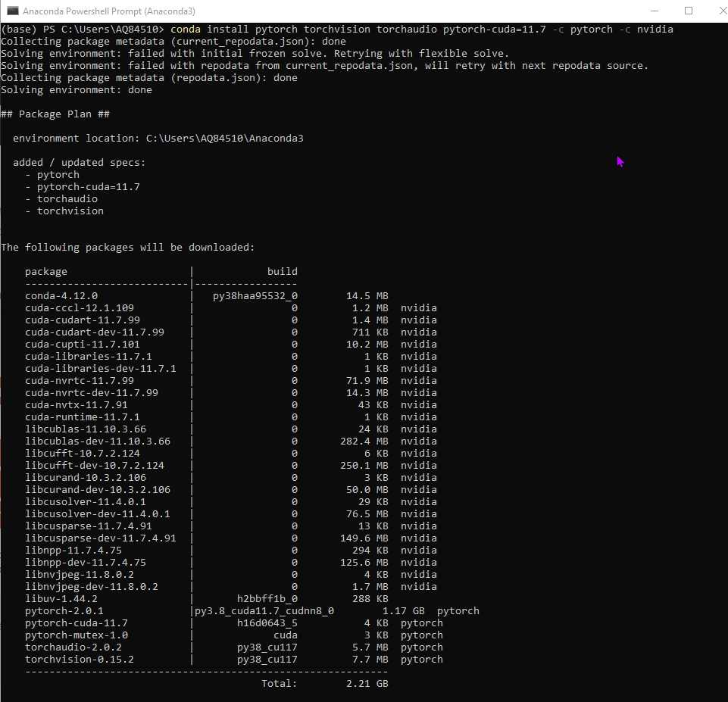This screenshot has height=702, width=728.
Task: Minimize the Anaconda Powershell Prompt window
Action: tap(655, 11)
